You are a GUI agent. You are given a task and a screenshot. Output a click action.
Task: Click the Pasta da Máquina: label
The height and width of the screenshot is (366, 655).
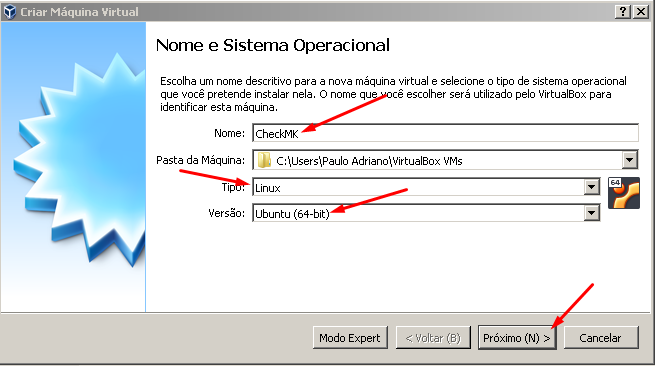201,160
